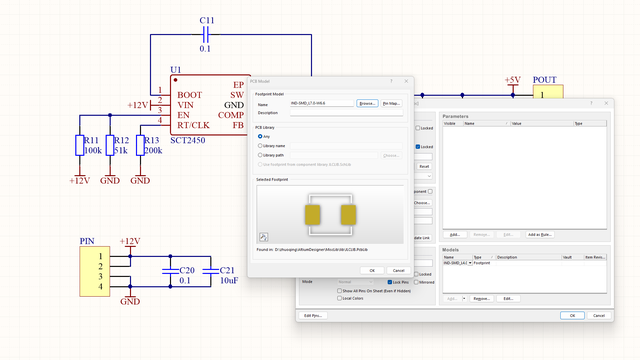640x360 pixels.
Task: Click Remove... under the Models list
Action: coord(481,299)
